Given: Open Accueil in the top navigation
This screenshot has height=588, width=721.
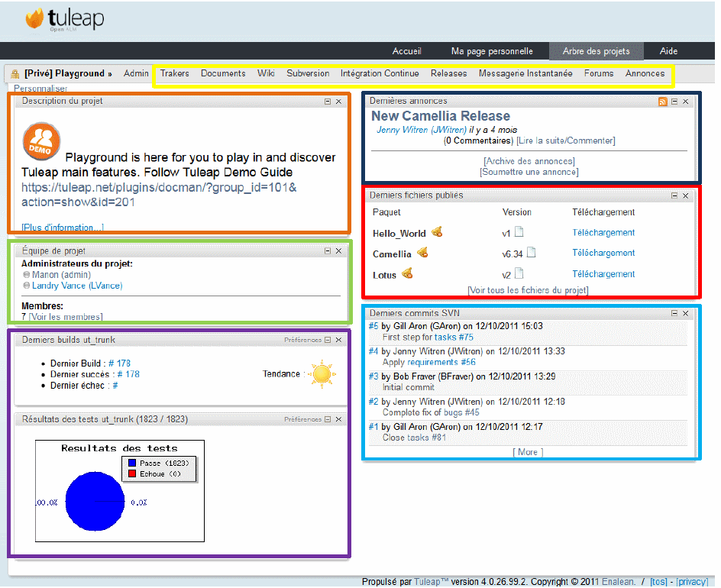Looking at the screenshot, I should [x=406, y=51].
